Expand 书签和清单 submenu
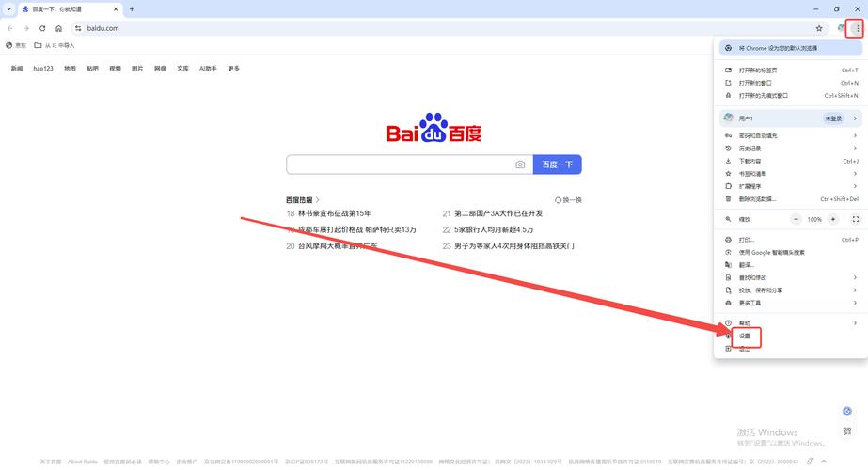The width and height of the screenshot is (868, 470). pyautogui.click(x=791, y=174)
